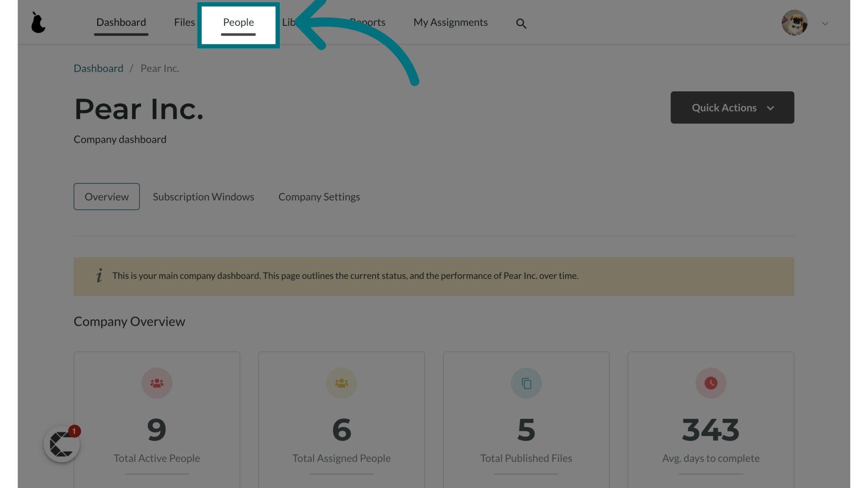This screenshot has height=488, width=868.
Task: Click the Pear Inc. app logo icon
Action: tap(38, 23)
